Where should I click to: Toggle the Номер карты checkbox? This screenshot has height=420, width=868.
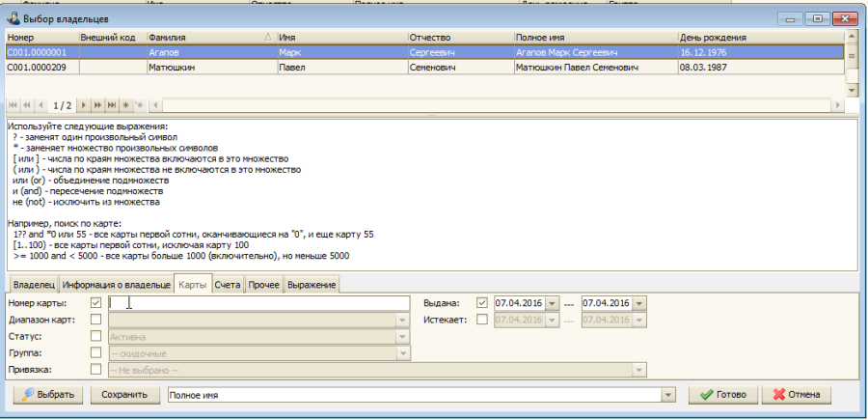point(95,303)
